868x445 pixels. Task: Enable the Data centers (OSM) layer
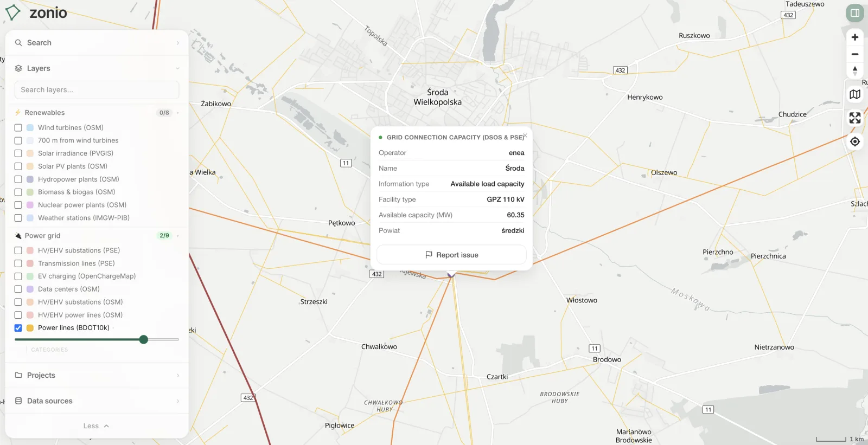[x=18, y=289]
